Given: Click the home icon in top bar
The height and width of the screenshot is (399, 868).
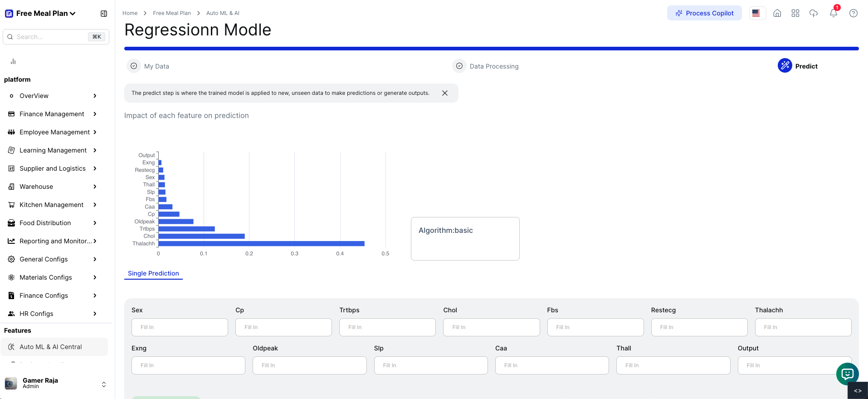Looking at the screenshot, I should tap(777, 13).
